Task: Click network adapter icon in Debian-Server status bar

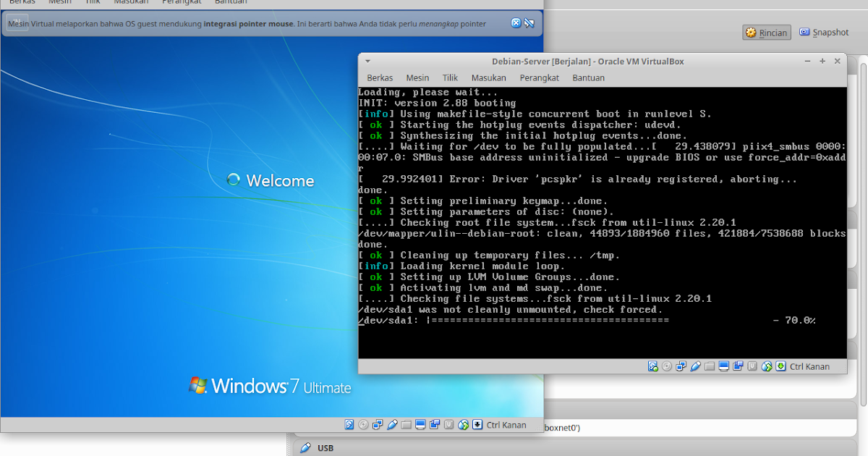Action: point(681,366)
